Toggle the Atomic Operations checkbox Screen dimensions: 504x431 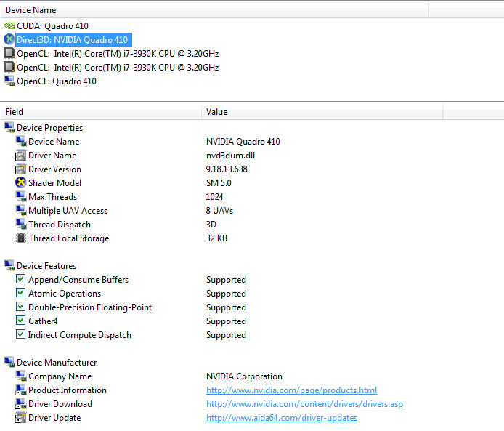coord(20,292)
